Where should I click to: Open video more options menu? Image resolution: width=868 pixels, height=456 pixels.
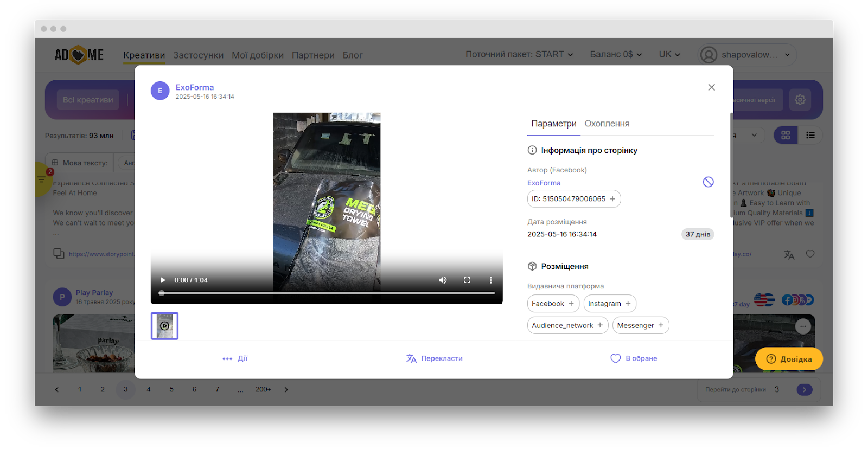(490, 280)
